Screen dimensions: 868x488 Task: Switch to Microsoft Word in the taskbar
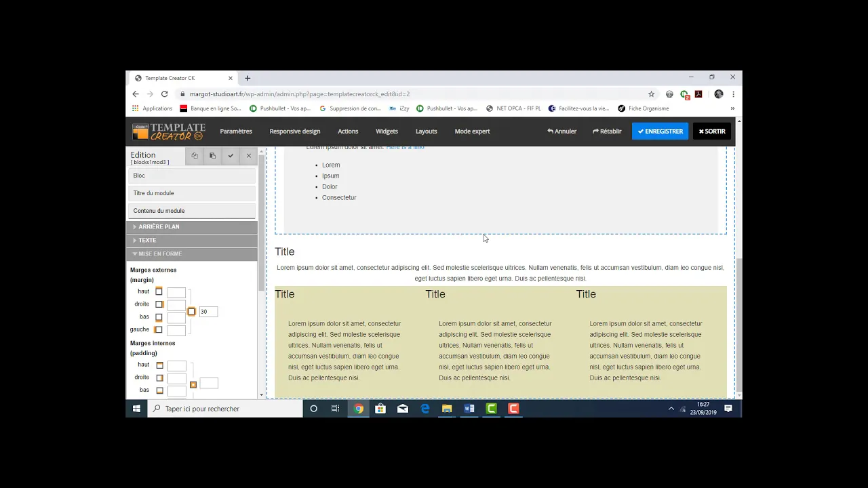[469, 409]
